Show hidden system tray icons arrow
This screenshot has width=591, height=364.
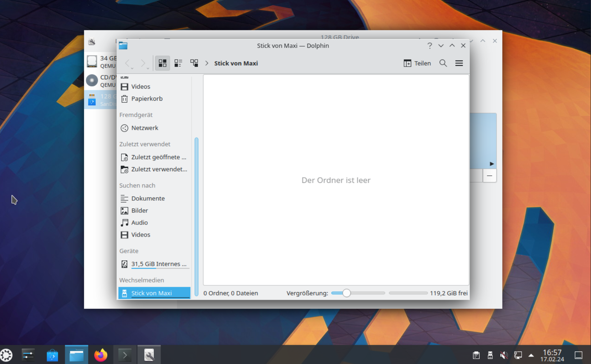click(531, 355)
